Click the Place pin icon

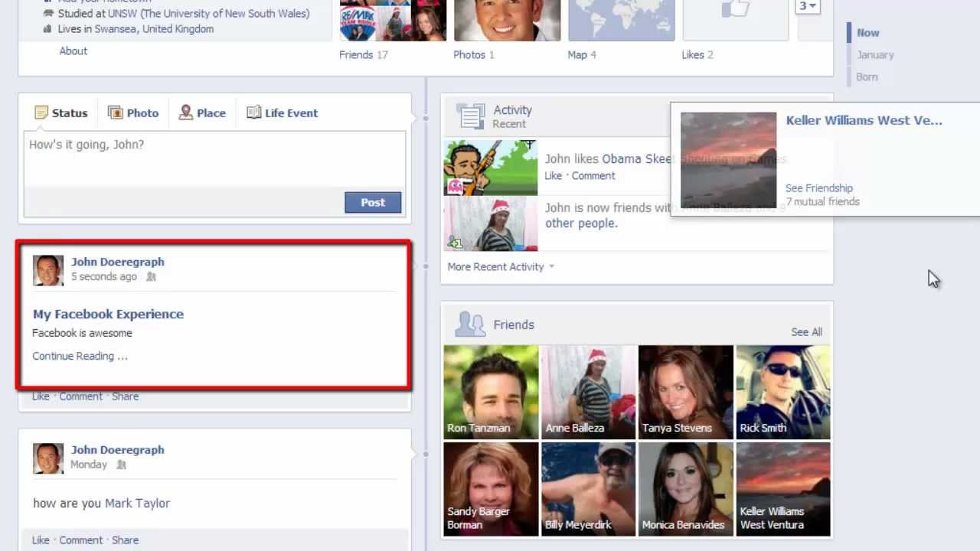[185, 112]
